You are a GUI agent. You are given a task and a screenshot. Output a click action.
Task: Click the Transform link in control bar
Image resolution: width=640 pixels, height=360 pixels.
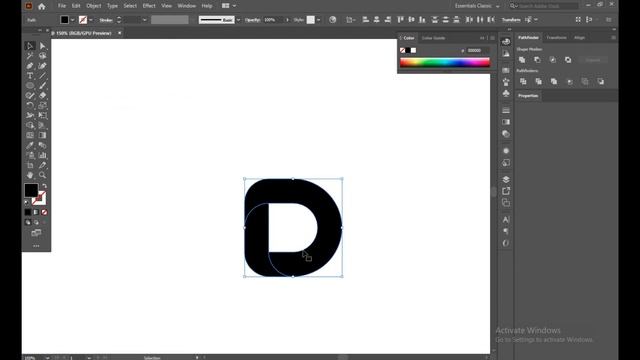[511, 20]
